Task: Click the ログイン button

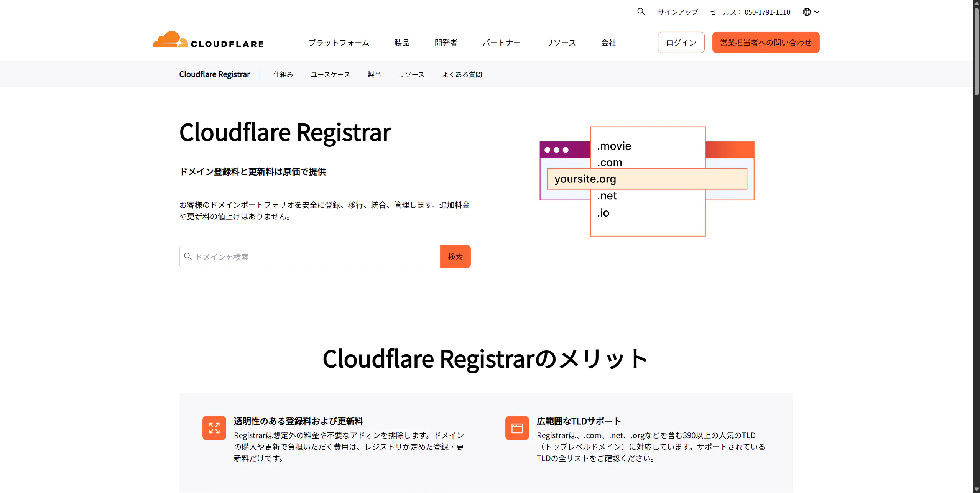Action: tap(681, 42)
